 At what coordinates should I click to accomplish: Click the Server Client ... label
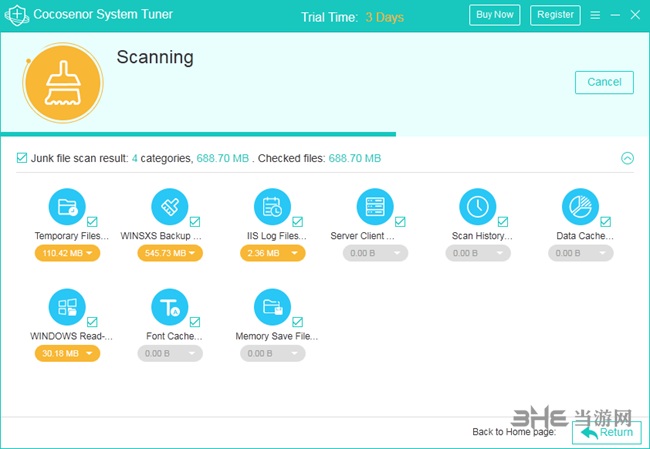tap(362, 236)
